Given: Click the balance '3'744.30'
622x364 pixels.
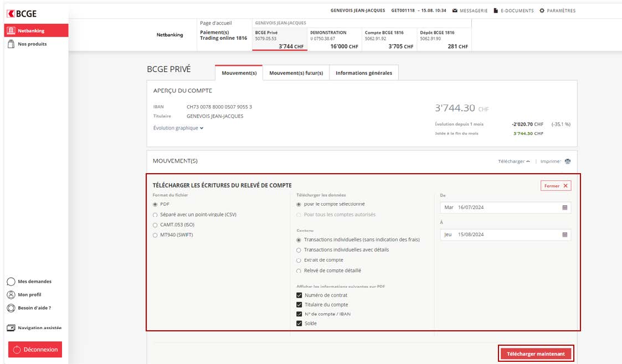Looking at the screenshot, I should [x=455, y=108].
